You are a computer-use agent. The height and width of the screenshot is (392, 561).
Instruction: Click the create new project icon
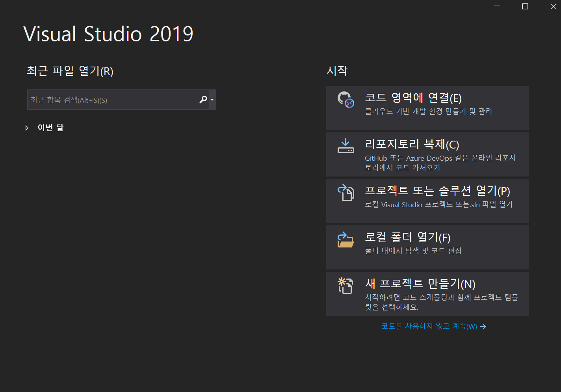coord(346,286)
